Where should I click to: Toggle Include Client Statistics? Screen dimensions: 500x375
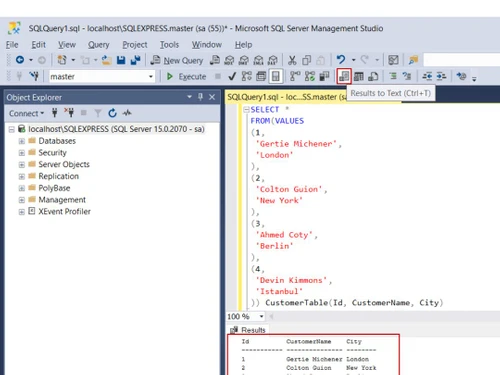pyautogui.click(x=324, y=77)
